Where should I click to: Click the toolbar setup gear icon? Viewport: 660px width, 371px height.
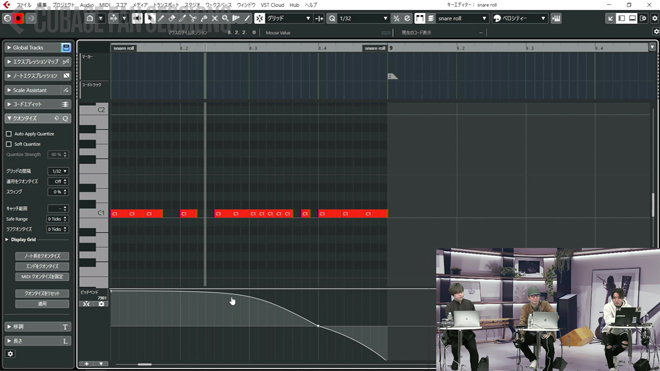tap(655, 19)
